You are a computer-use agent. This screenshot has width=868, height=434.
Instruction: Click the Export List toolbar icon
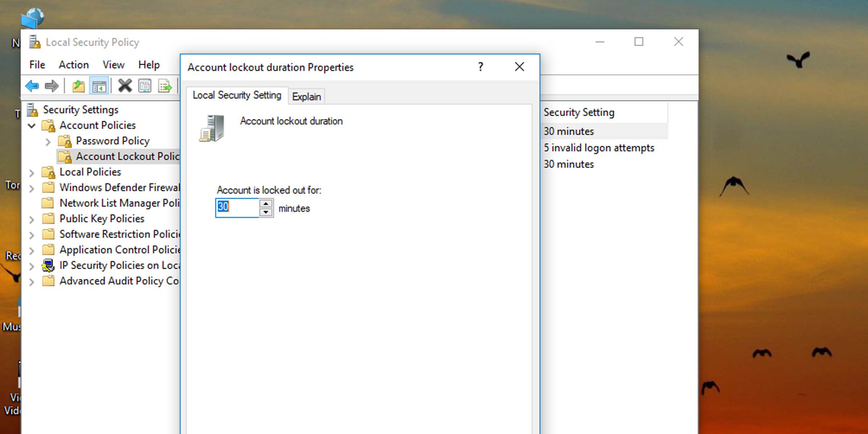[165, 86]
